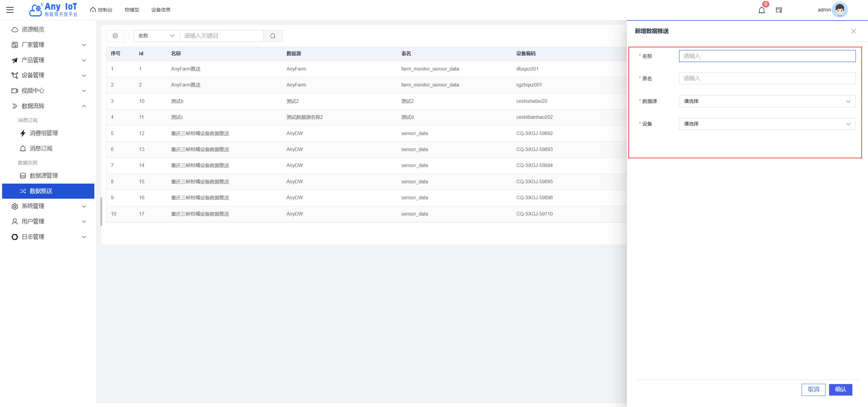Click the table settings gear icon
Image resolution: width=868 pixels, height=407 pixels.
[115, 36]
